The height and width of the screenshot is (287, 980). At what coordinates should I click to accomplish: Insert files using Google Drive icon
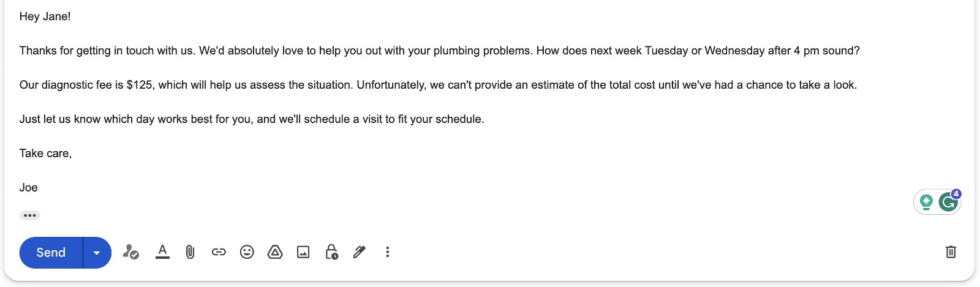coord(275,252)
